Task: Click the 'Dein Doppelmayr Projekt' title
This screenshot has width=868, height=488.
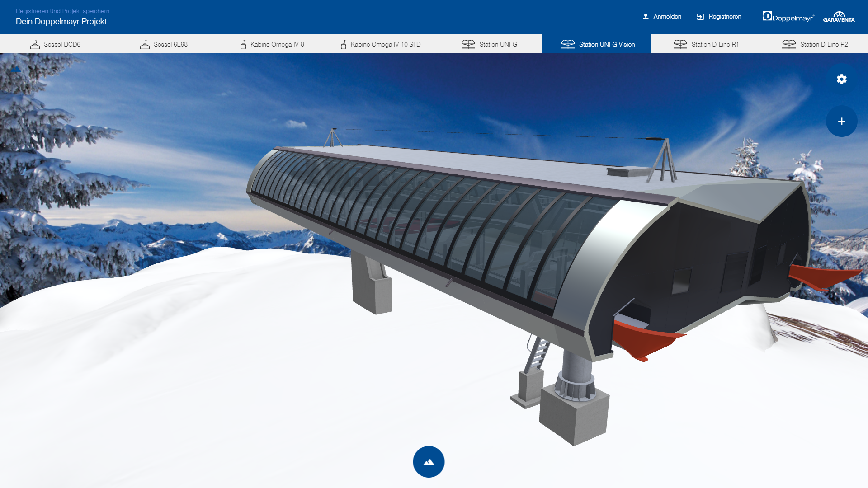Action: click(61, 22)
